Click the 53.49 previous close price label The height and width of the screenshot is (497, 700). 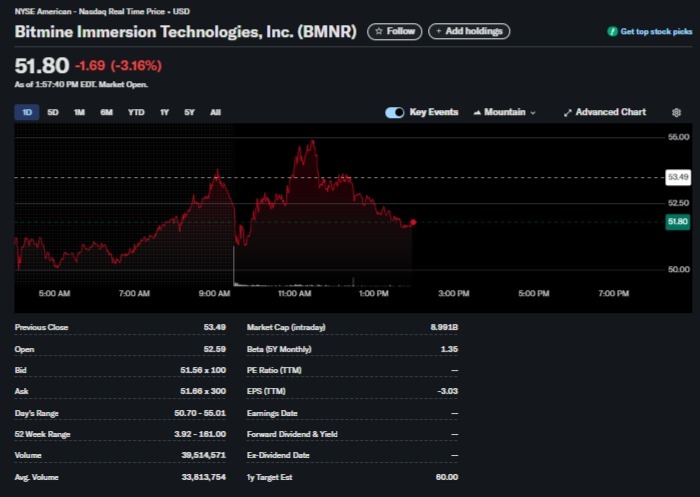point(678,177)
